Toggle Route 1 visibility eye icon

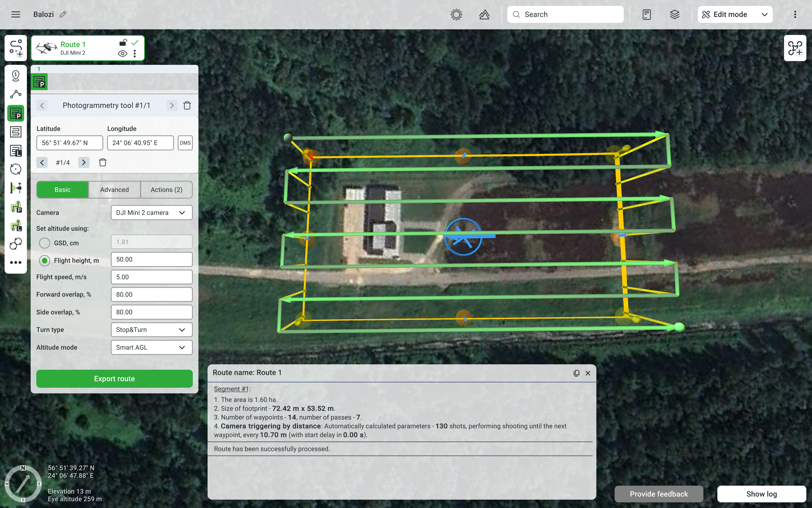click(123, 54)
